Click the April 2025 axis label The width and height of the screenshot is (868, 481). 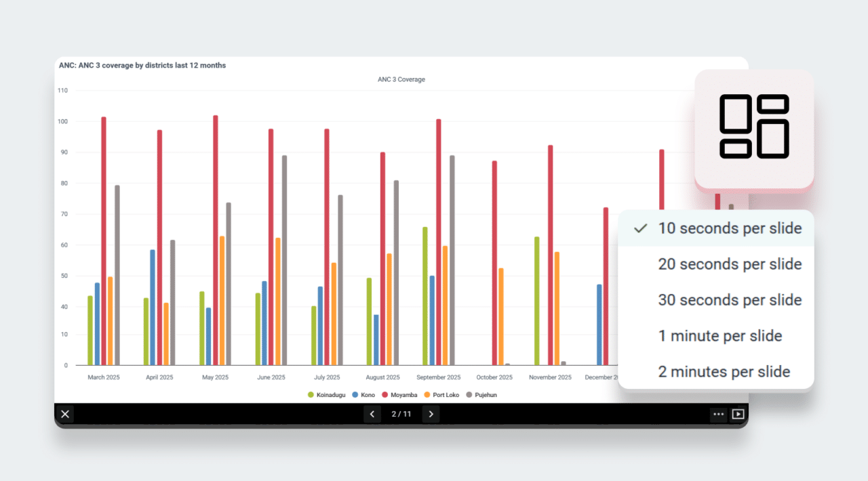[x=159, y=377]
